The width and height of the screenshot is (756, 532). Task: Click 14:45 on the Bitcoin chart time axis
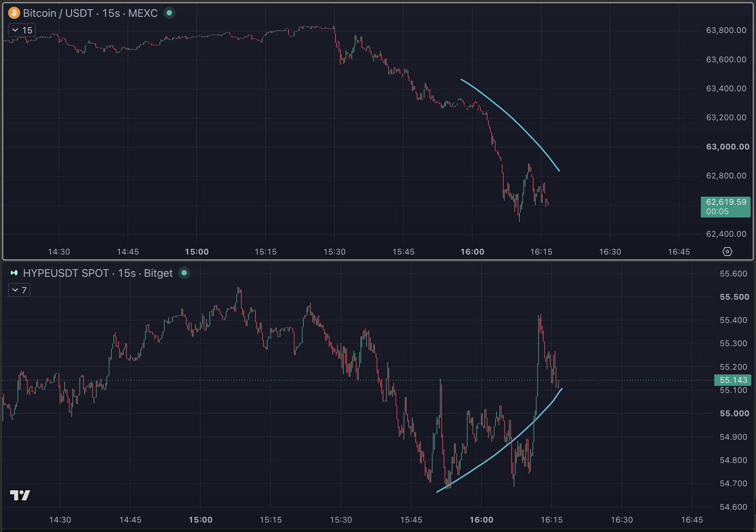pyautogui.click(x=128, y=252)
